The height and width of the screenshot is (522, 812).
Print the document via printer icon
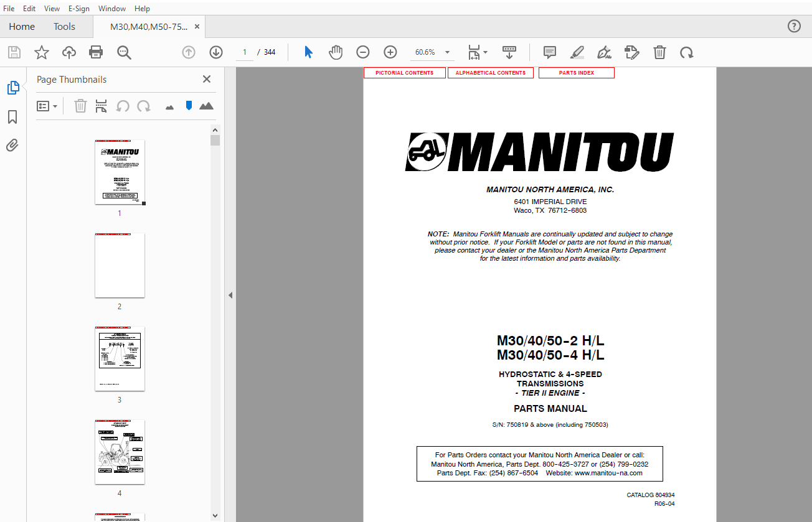(96, 52)
